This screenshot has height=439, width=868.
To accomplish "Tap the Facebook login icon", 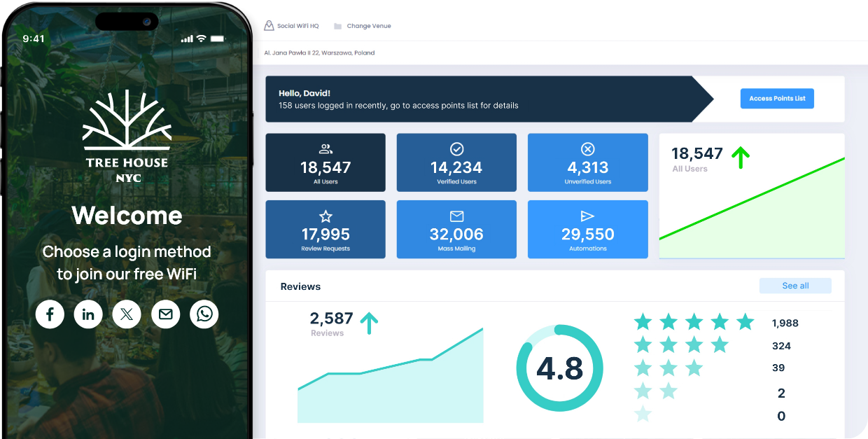I will [x=50, y=314].
